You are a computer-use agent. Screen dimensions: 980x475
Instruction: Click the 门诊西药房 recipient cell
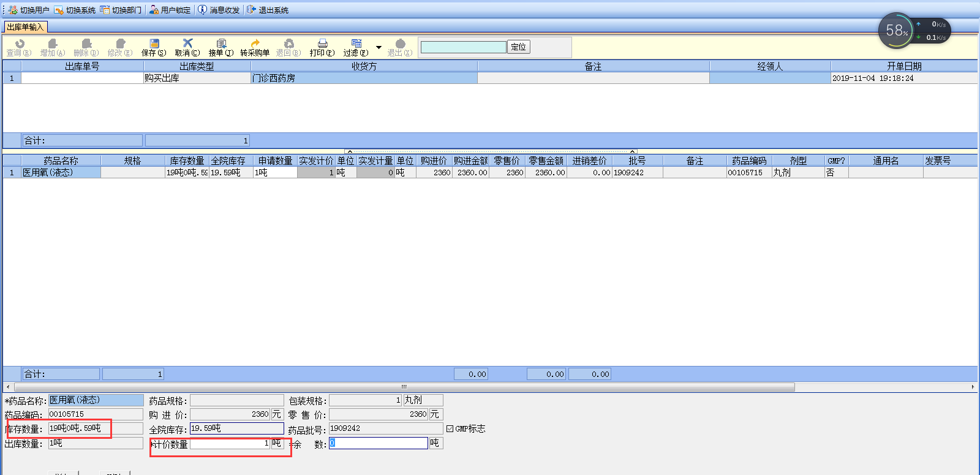[364, 78]
